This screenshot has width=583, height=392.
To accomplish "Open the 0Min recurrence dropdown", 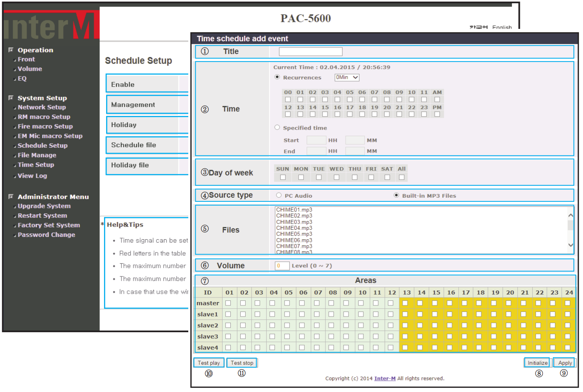I will tap(347, 78).
